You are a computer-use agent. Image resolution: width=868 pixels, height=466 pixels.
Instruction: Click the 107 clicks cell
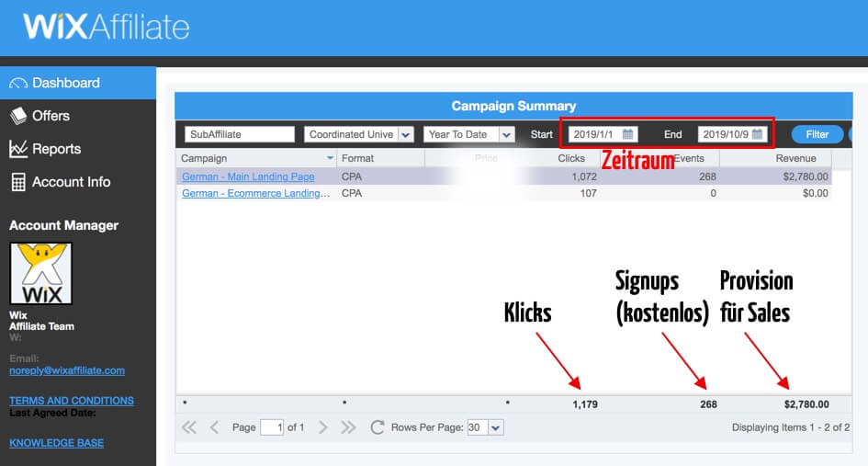pos(588,193)
